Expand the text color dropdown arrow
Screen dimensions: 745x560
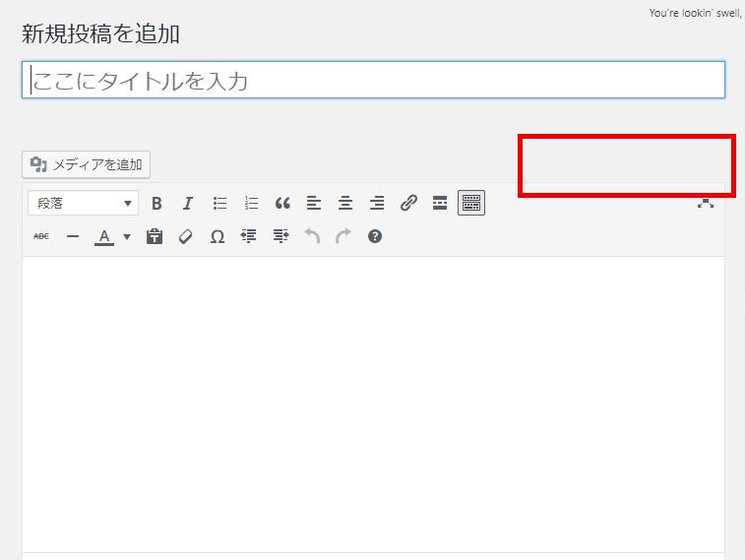click(x=127, y=237)
